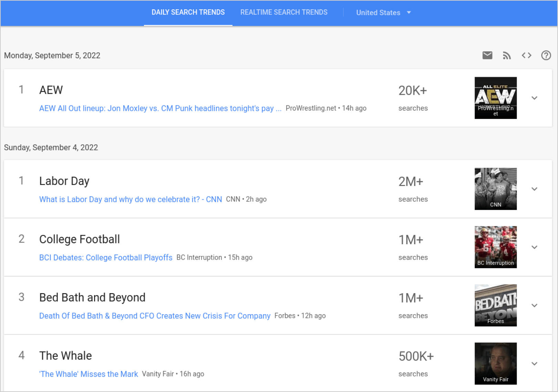Click the Labor Day trend title

coord(64,181)
